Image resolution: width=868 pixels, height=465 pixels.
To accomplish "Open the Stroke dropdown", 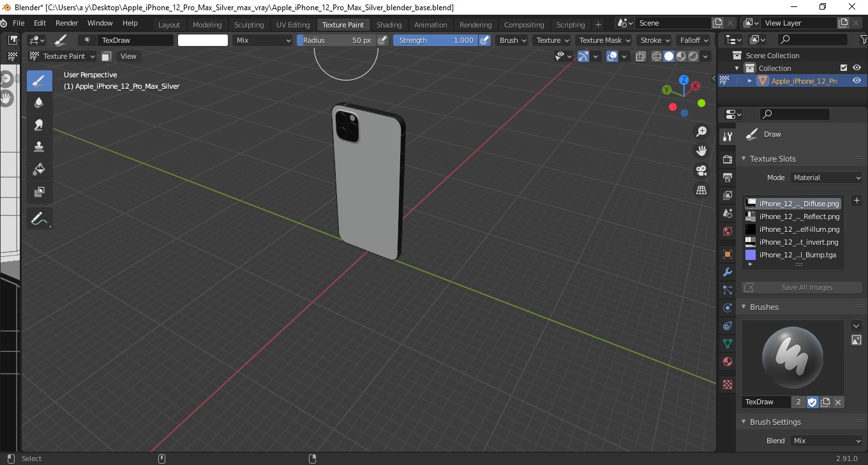I will (x=655, y=40).
